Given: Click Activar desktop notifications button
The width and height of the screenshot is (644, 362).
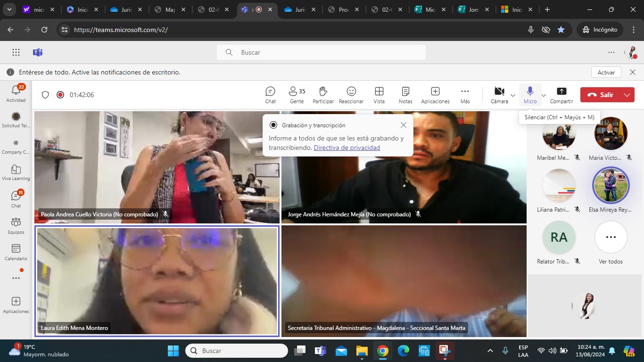Looking at the screenshot, I should click(x=606, y=72).
